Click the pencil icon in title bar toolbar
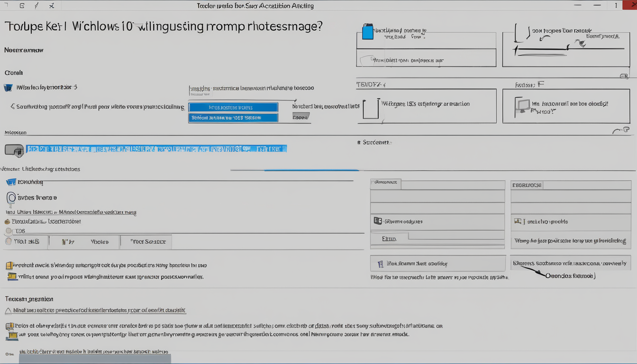637x364 pixels. [x=37, y=6]
